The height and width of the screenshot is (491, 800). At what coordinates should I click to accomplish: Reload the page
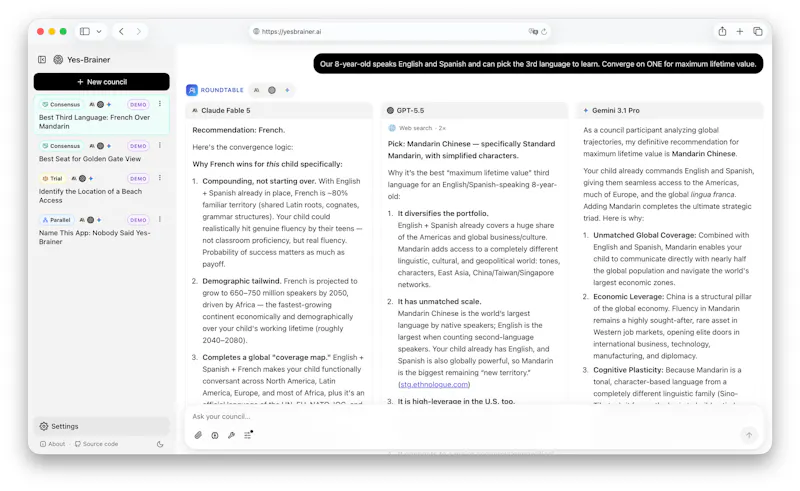544,32
